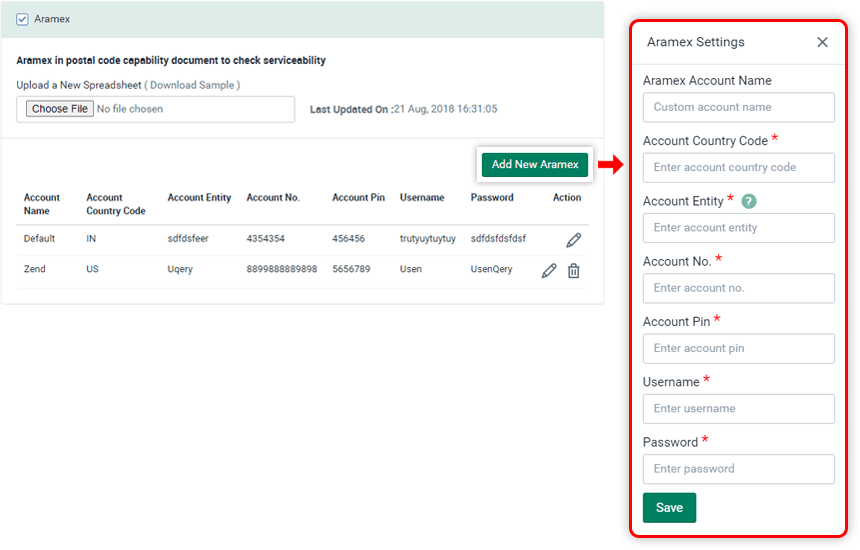Click the 'Account Entity' column header
The width and height of the screenshot is (860, 550).
(x=199, y=197)
